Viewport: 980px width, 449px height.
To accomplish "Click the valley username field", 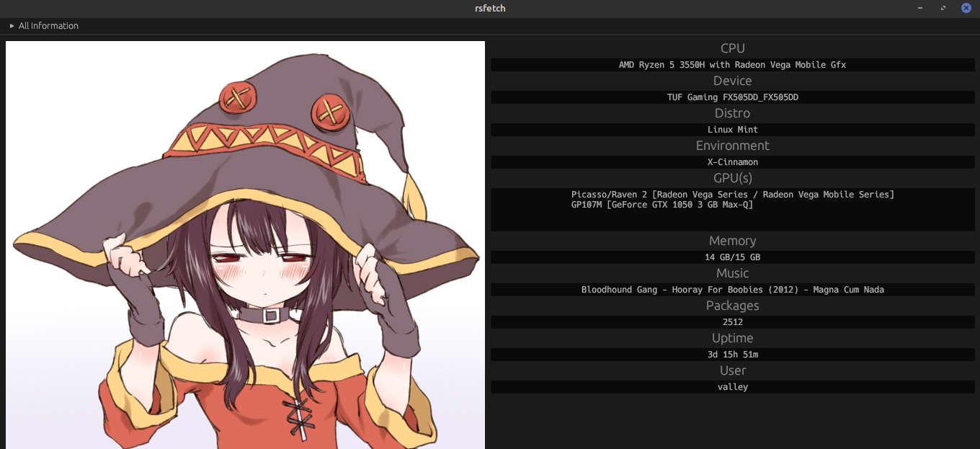I will [x=732, y=387].
